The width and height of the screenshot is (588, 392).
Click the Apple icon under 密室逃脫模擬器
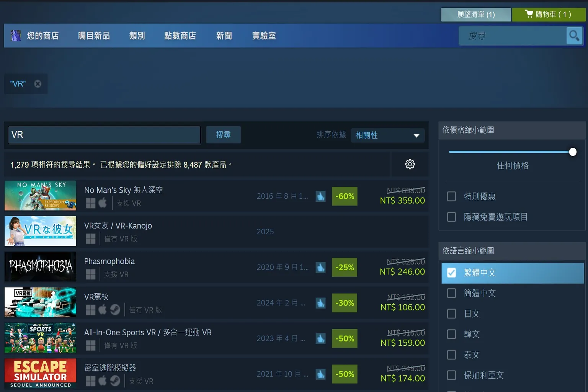pyautogui.click(x=103, y=381)
